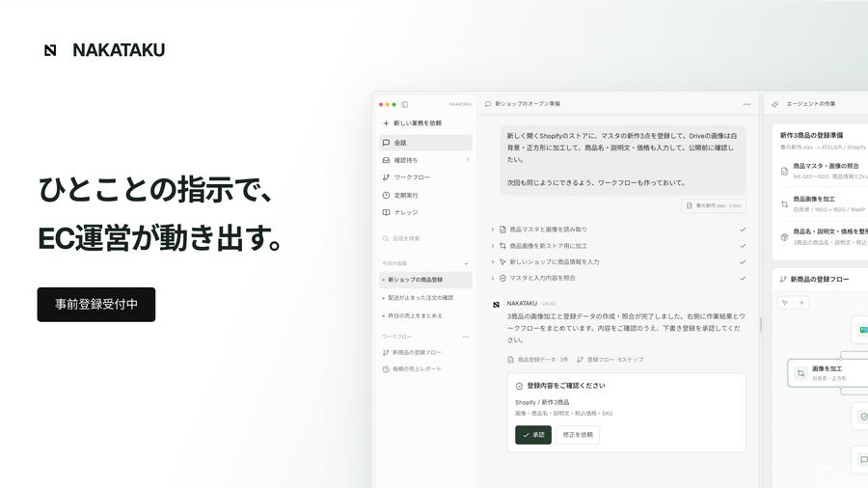Click the sparkle icon beside エージェントの作業

(775, 104)
